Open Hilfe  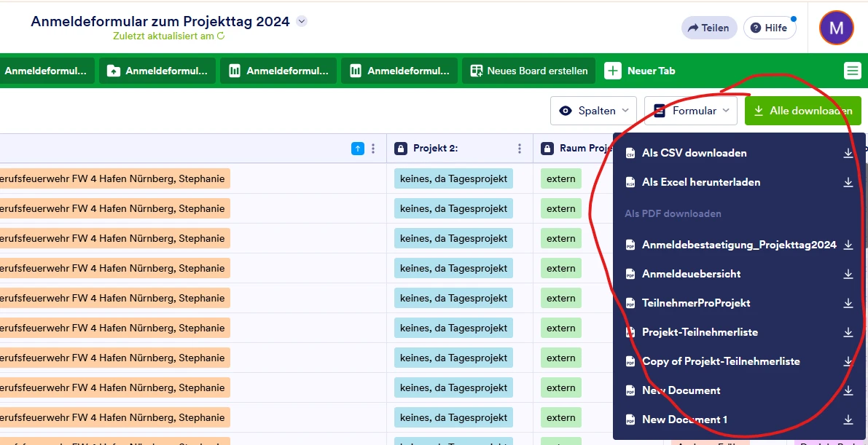click(x=770, y=28)
